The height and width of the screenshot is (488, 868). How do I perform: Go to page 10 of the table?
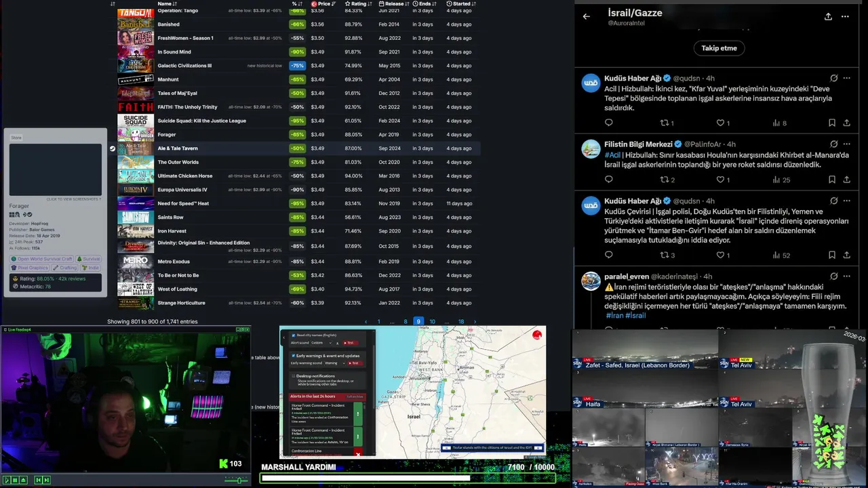click(432, 322)
